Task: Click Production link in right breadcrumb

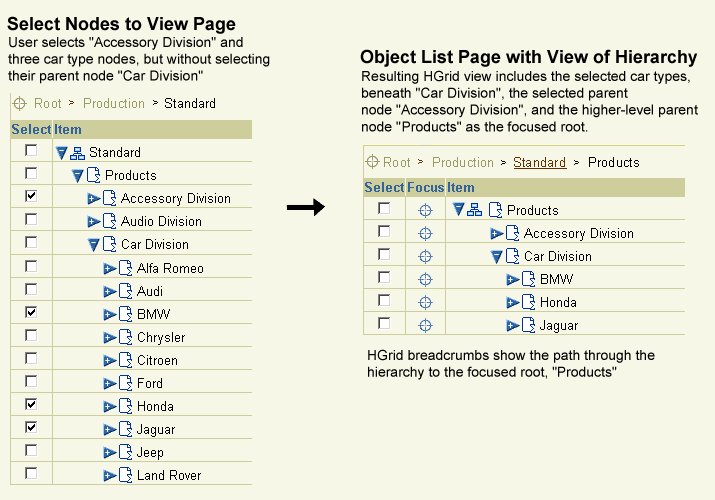Action: (462, 162)
